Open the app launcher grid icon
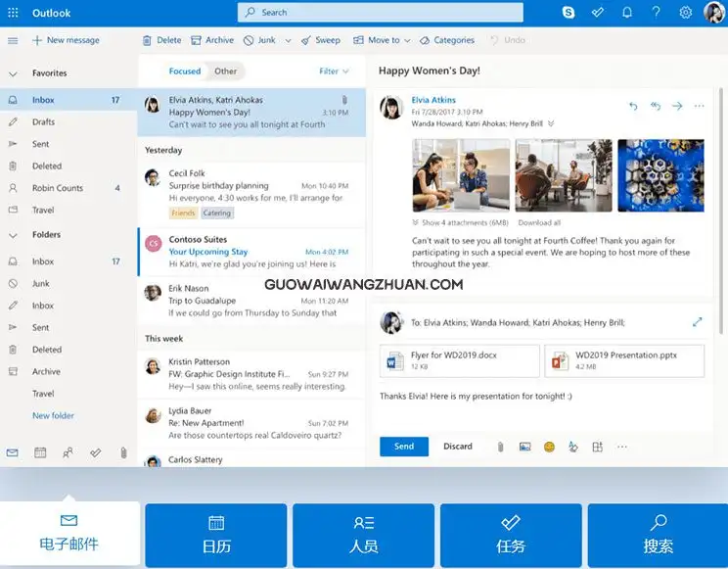728x569 pixels. tap(13, 13)
